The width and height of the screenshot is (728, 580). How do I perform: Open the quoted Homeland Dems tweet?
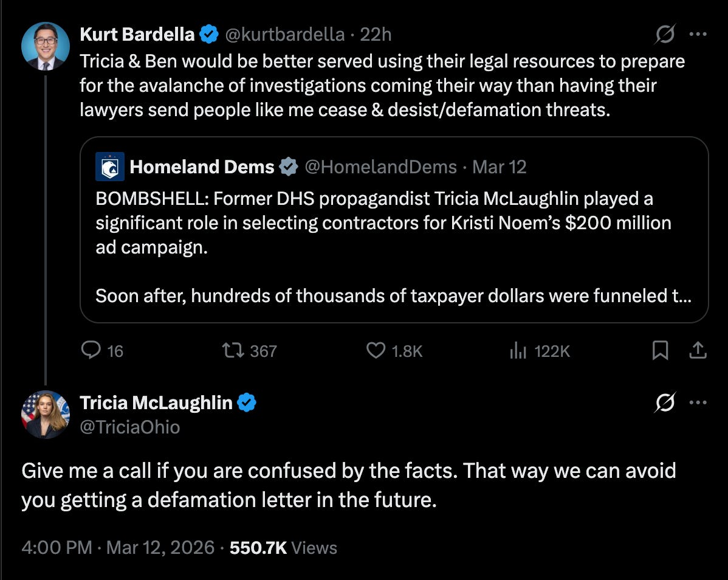[394, 230]
